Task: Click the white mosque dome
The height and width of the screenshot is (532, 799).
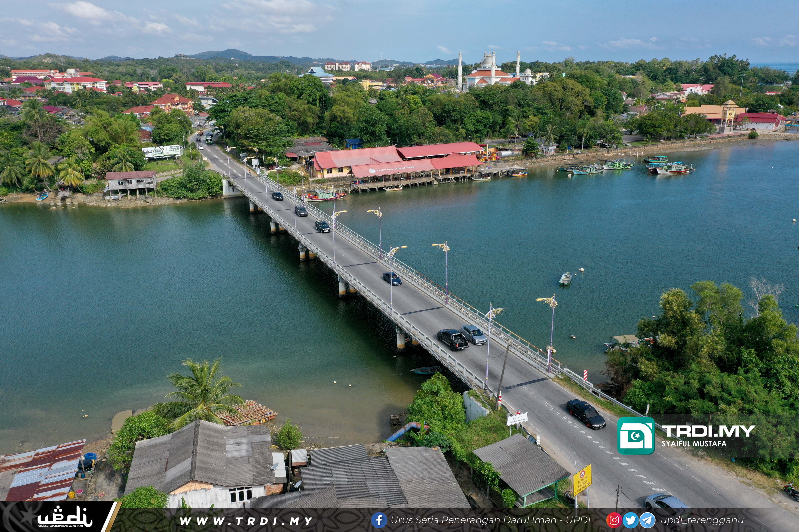Action: pyautogui.click(x=487, y=61)
